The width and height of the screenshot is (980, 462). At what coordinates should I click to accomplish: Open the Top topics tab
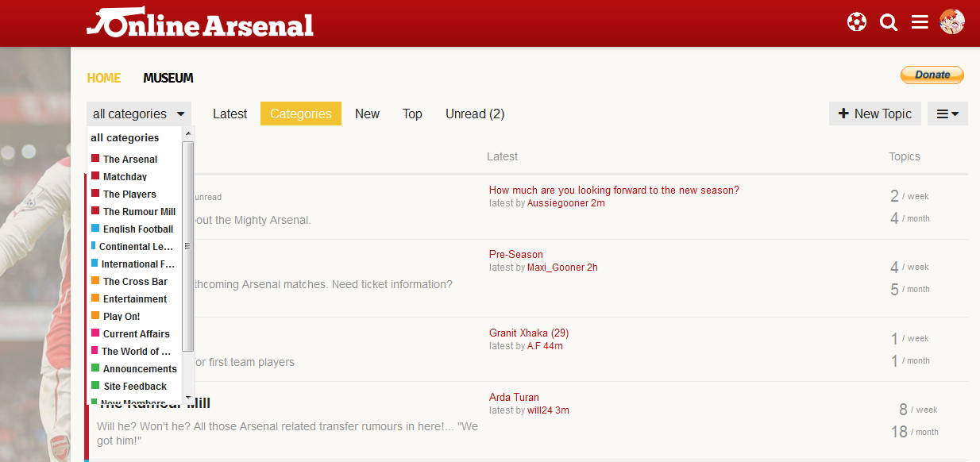point(412,114)
